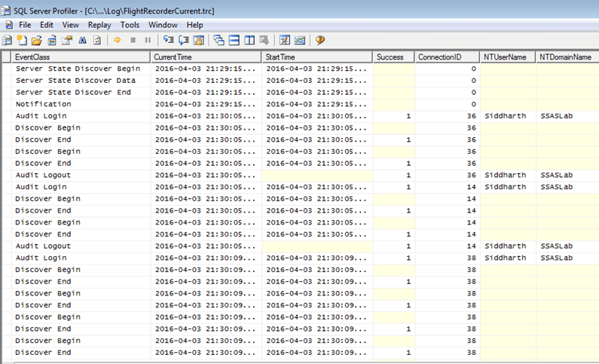This screenshot has width=599, height=364.
Task: Select the Server State Discover End row
Action: click(301, 93)
